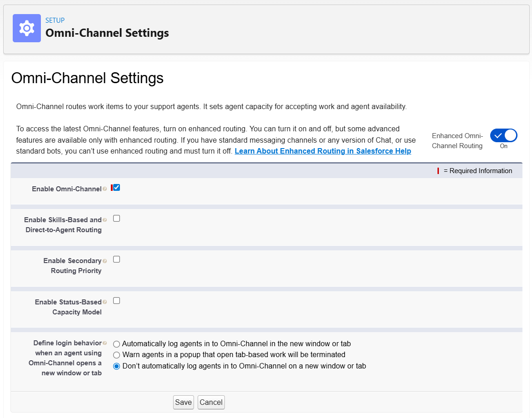This screenshot has width=532, height=418.
Task: Turn off Enhanced Omni-Channel Routing
Action: click(x=503, y=135)
